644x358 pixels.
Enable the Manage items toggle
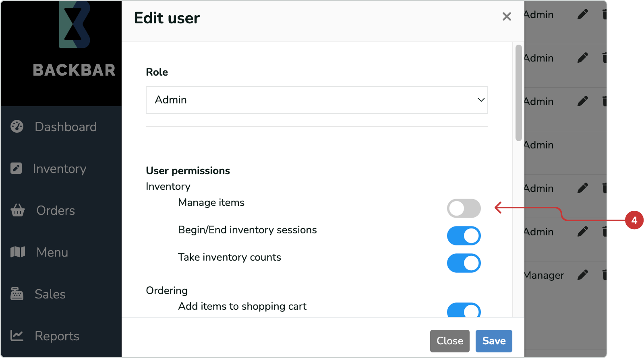pyautogui.click(x=464, y=208)
